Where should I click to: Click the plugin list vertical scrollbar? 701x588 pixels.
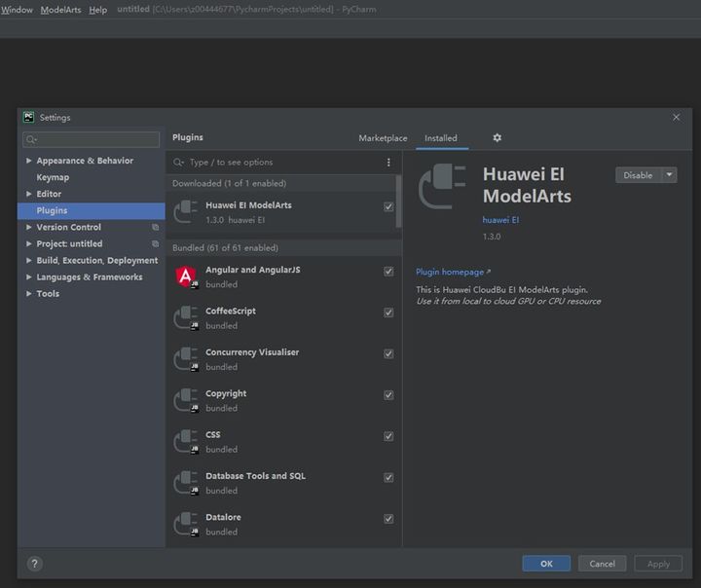(x=398, y=202)
